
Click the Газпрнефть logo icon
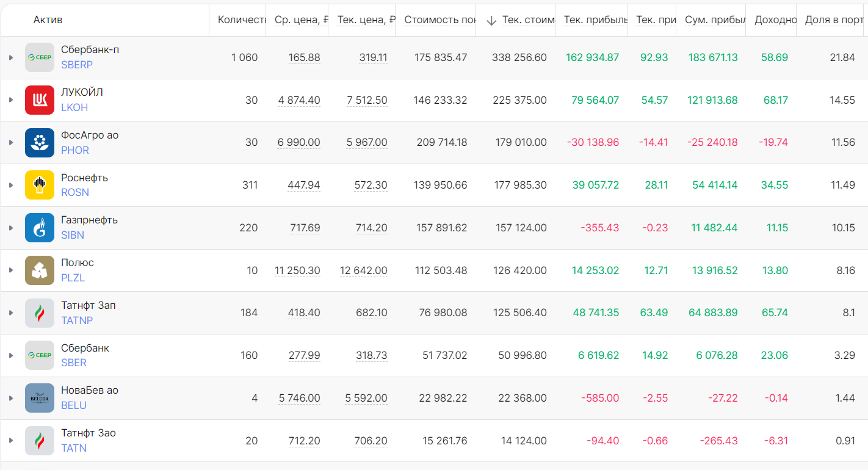40,228
